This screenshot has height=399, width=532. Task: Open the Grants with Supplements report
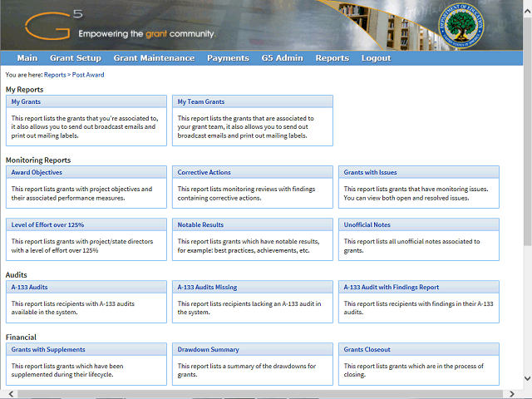[48, 350]
